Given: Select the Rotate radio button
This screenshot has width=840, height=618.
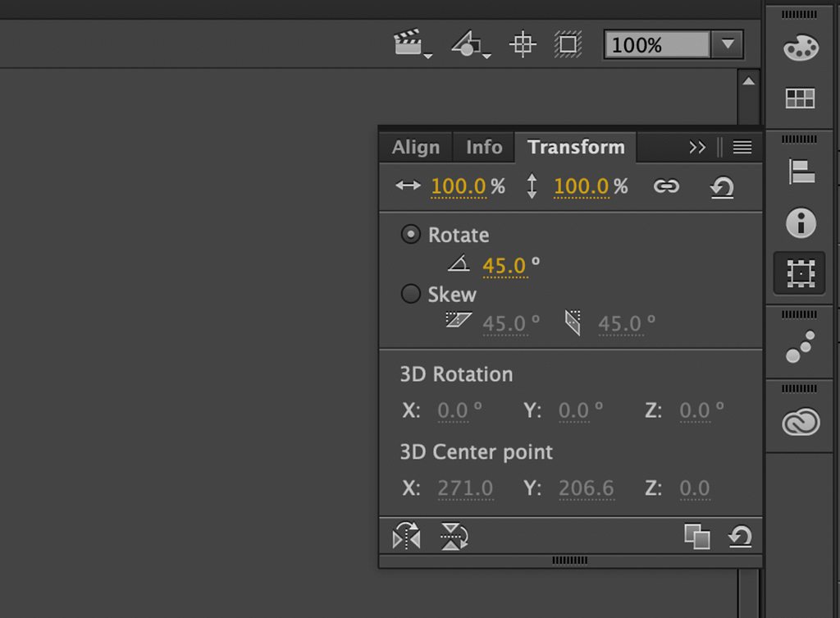Looking at the screenshot, I should tap(411, 234).
